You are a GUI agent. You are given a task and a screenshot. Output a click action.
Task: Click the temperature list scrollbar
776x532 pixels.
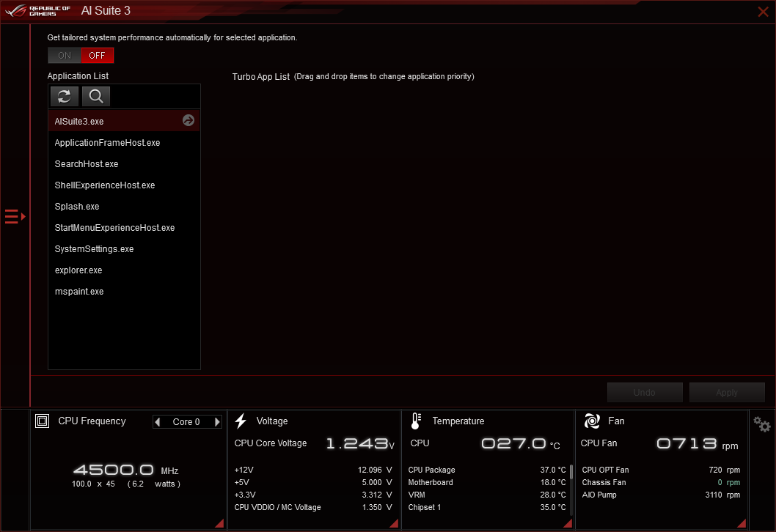click(571, 472)
